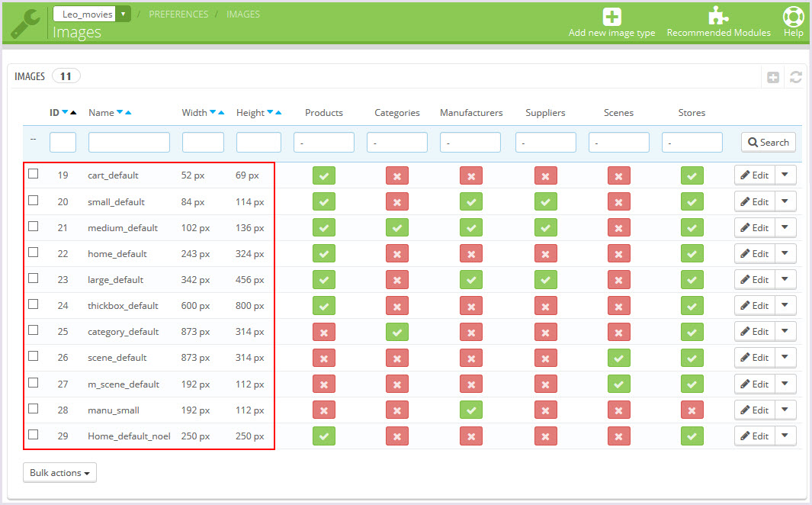The image size is (812, 505).
Task: Toggle Stores status for thickbox_default
Action: [692, 306]
